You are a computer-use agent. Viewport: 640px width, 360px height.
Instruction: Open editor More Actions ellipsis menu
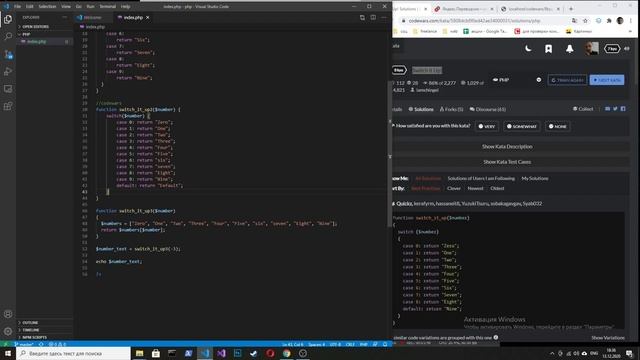tap(383, 18)
